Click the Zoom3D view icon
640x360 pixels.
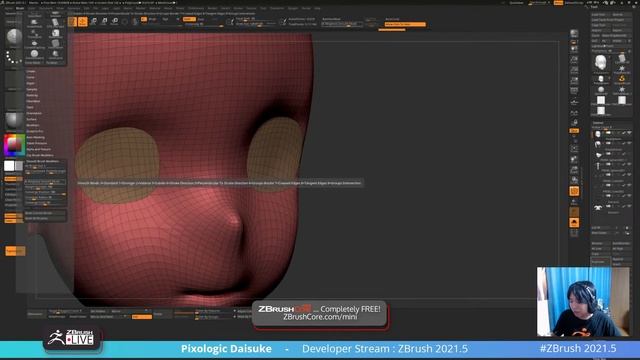click(x=574, y=170)
